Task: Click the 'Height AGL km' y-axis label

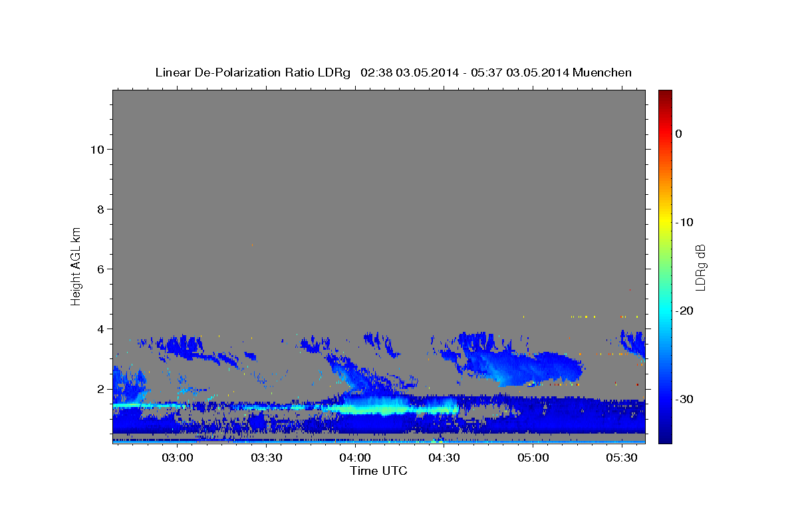Action: pos(76,265)
